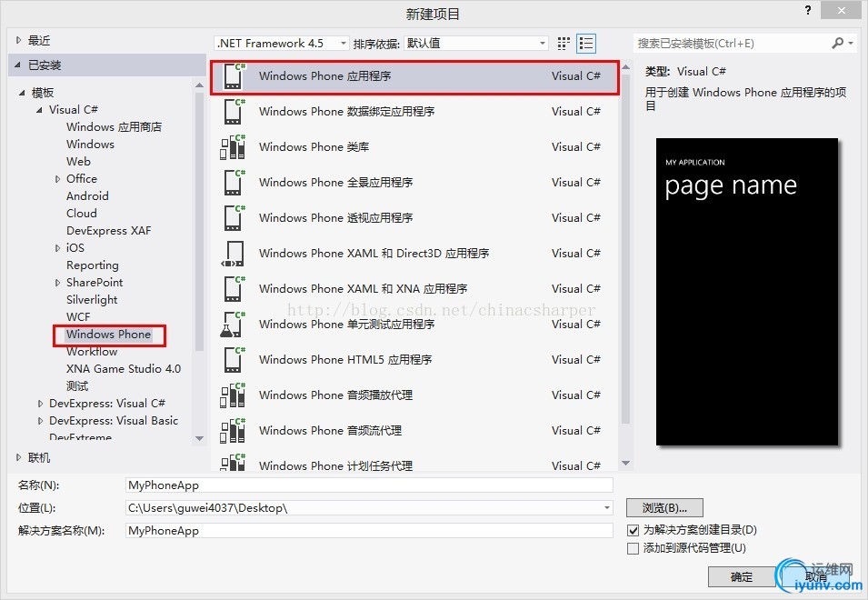The height and width of the screenshot is (600, 868).
Task: Select the Workflow category
Action: click(92, 352)
